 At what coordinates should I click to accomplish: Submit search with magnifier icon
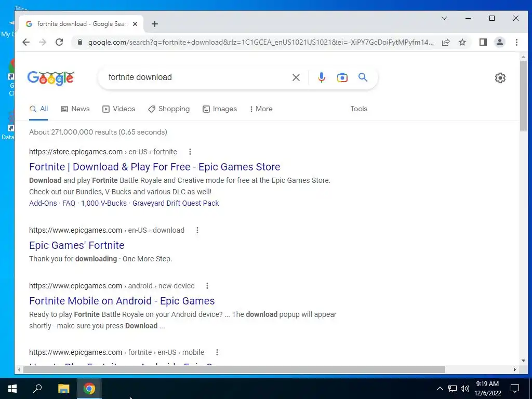(x=363, y=77)
